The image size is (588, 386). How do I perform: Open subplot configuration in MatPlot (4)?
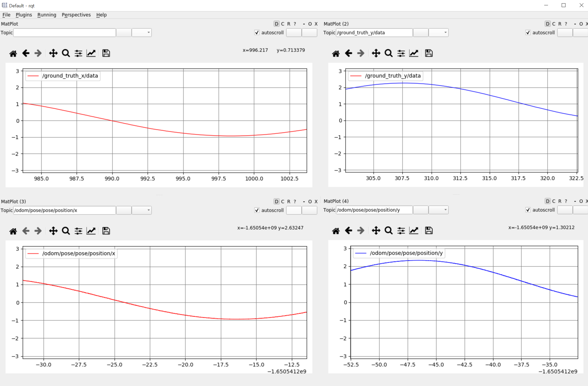[x=401, y=231]
